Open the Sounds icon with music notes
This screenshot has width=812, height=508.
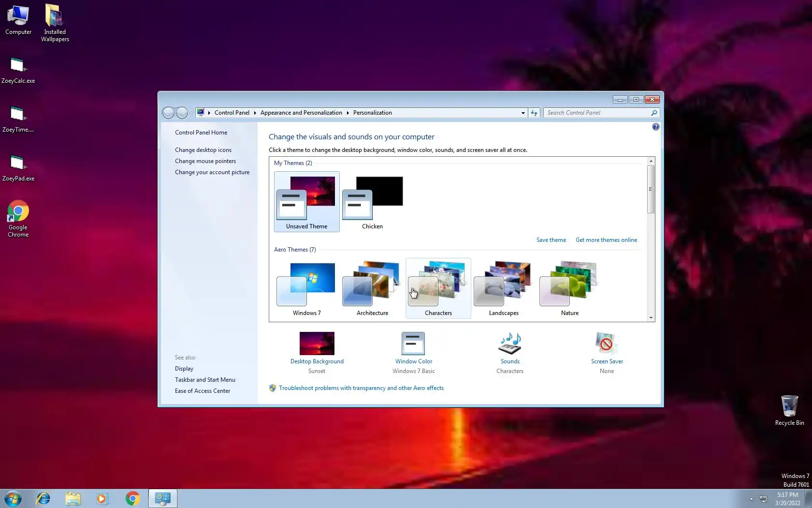(x=510, y=344)
